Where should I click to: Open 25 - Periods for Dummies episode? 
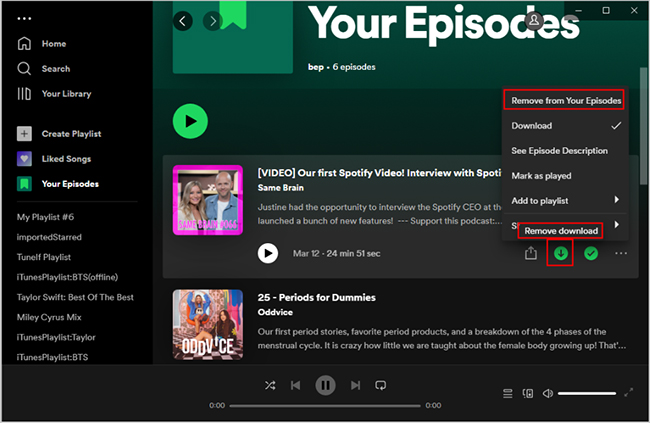tap(317, 297)
